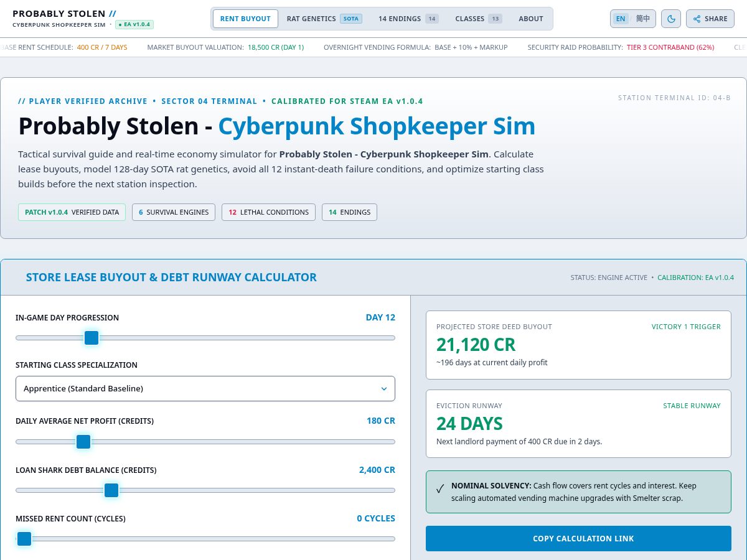Toggle dark mode moon icon
747x560 pixels.
[x=671, y=19]
